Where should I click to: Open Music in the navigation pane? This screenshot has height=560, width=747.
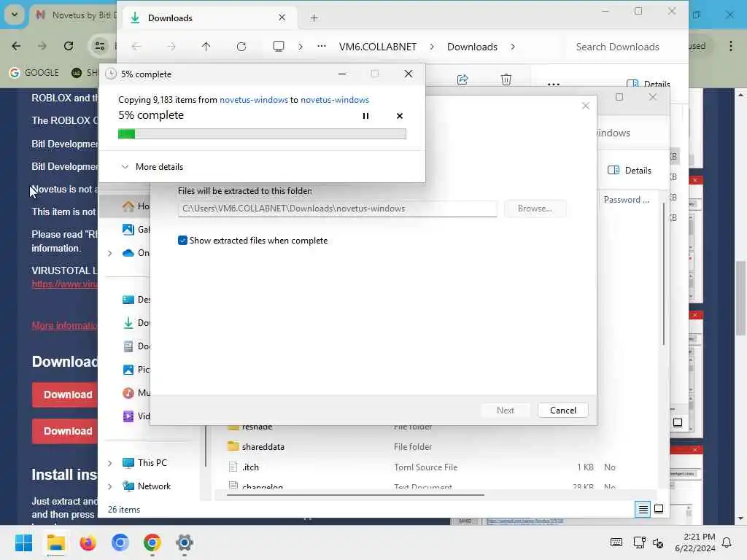click(x=136, y=393)
